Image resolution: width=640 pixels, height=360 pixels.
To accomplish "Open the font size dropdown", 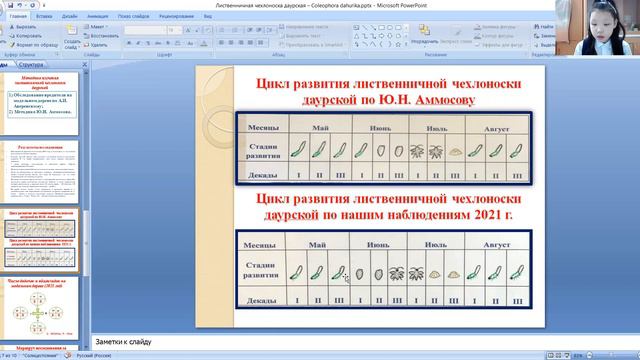I will [x=174, y=30].
